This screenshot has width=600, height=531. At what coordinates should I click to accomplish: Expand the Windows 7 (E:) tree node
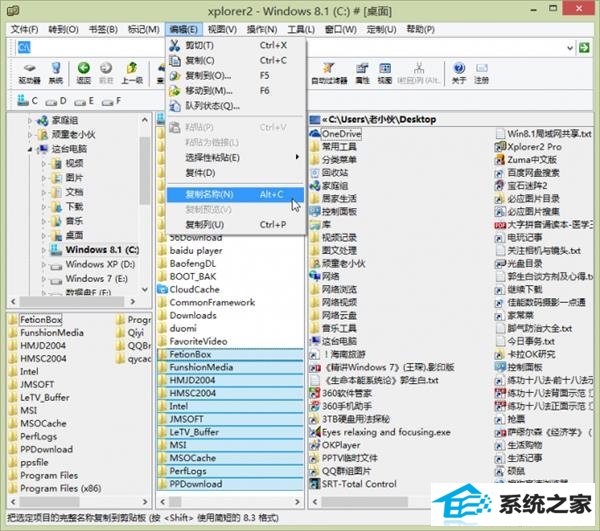tap(44, 279)
